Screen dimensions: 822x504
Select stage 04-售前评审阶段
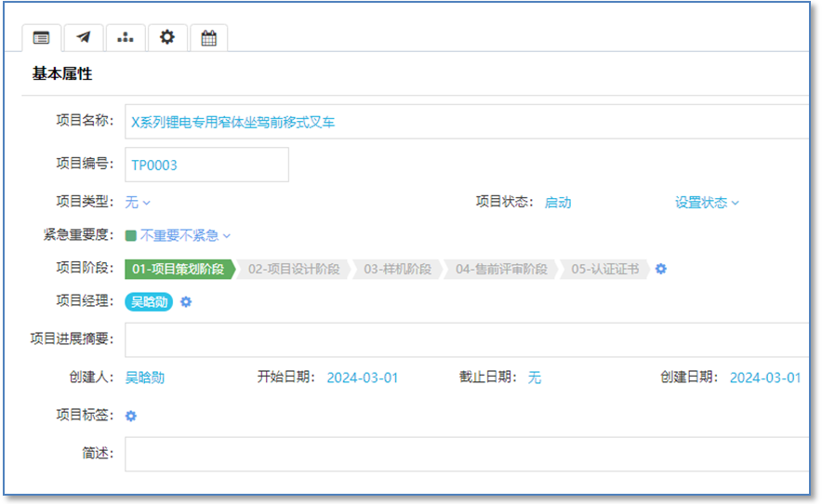click(502, 269)
